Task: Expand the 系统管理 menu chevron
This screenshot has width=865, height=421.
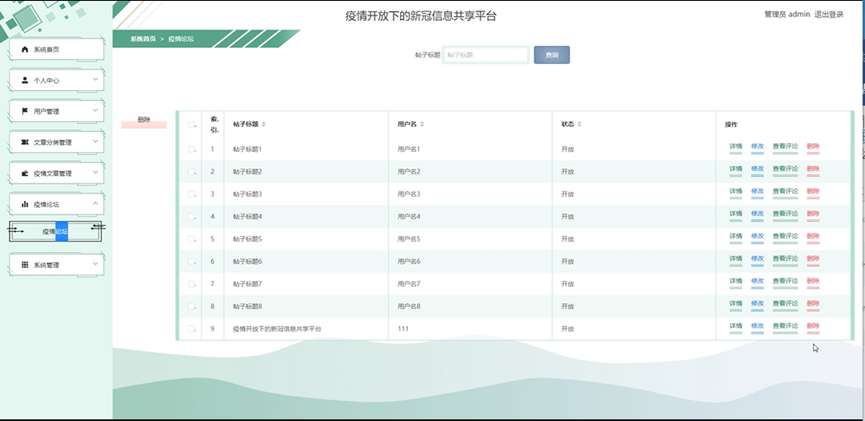Action: [95, 264]
